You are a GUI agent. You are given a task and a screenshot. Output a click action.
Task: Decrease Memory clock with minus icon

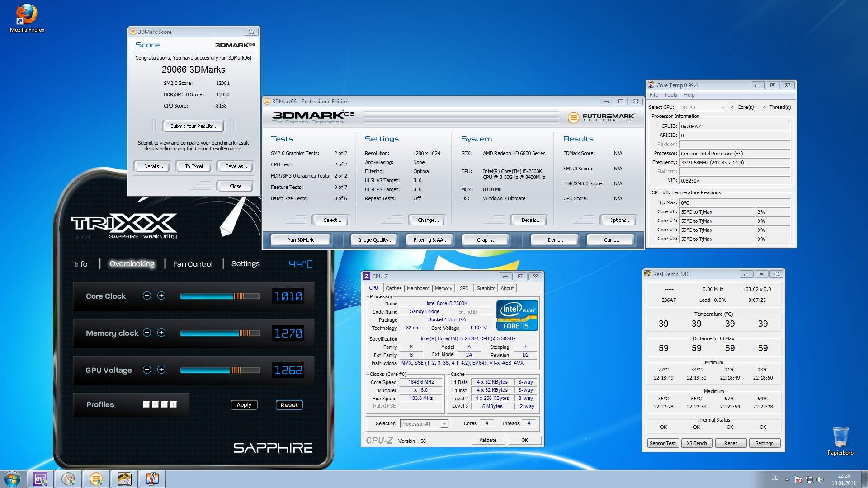pyautogui.click(x=147, y=333)
